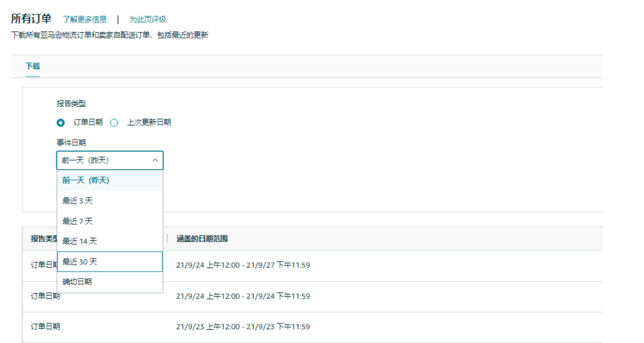Choose the 最近 7 天 option
Image resolution: width=644 pixels, height=343 pixels.
pyautogui.click(x=110, y=221)
